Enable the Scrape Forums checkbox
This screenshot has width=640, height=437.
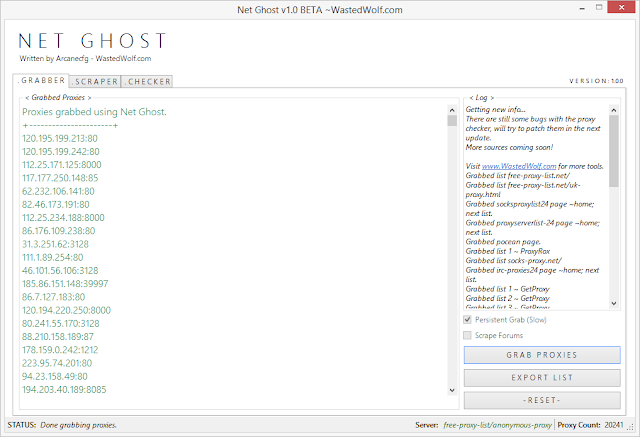(467, 335)
